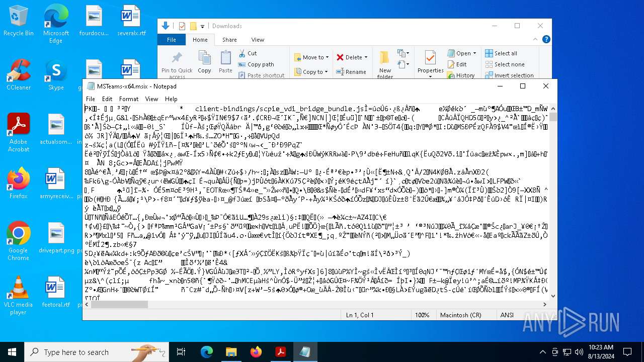Click Notepad vertical scrollbar thumb

coord(553,117)
